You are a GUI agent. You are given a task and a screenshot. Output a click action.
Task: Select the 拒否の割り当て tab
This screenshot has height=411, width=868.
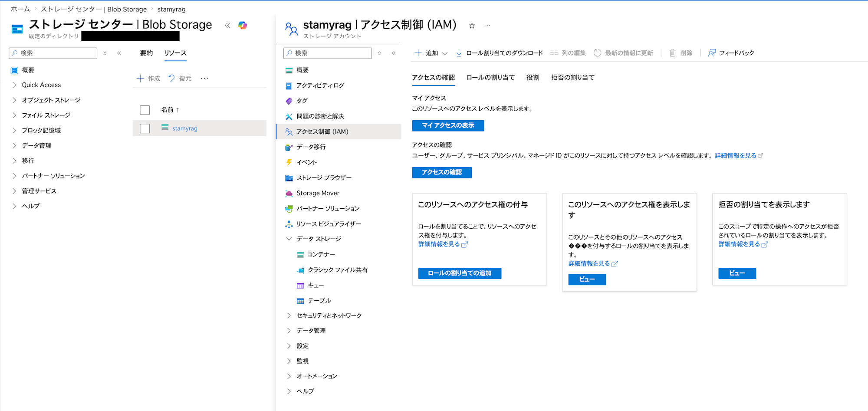pyautogui.click(x=572, y=78)
